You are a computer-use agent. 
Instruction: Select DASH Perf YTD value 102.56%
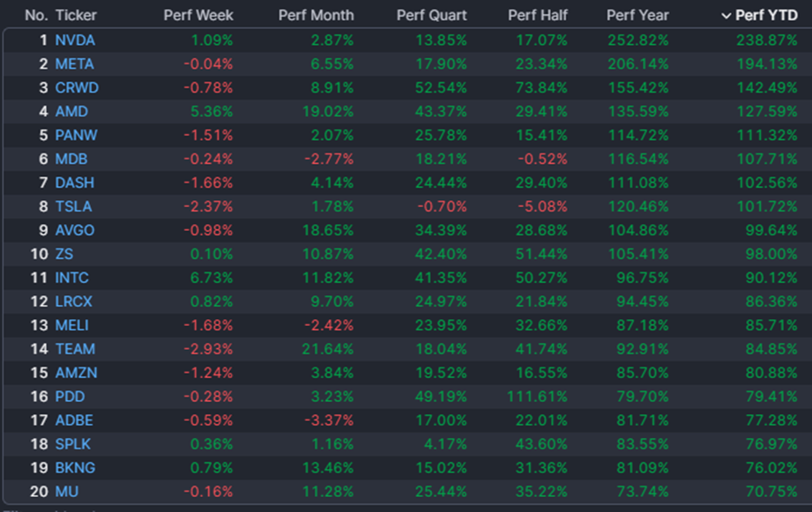[767, 182]
